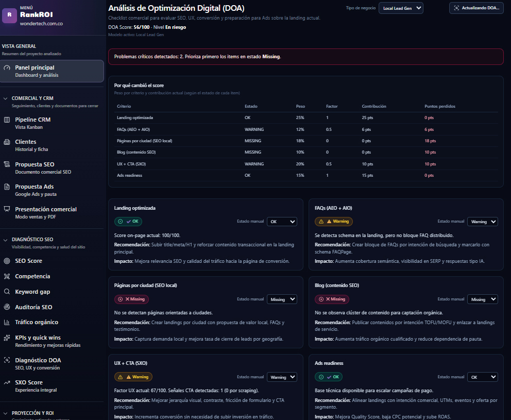The image size is (511, 420).
Task: Click the critical problems alert banner
Action: point(305,57)
